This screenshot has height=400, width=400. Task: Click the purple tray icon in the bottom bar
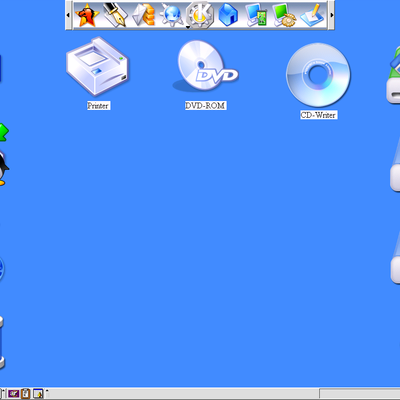(x=13, y=394)
